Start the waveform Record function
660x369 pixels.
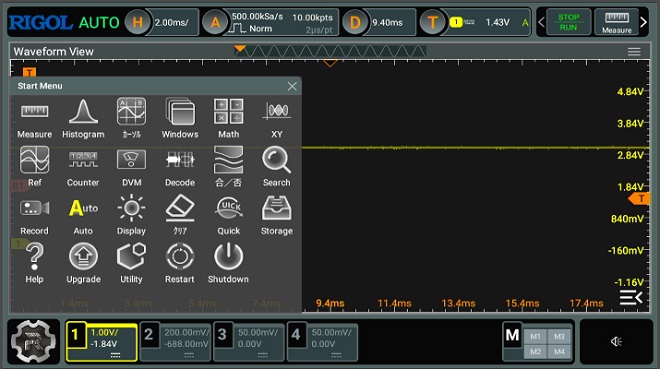34,215
